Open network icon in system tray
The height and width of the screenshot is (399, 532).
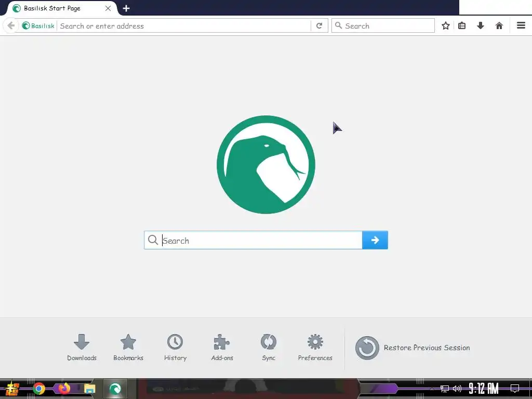[445, 389]
